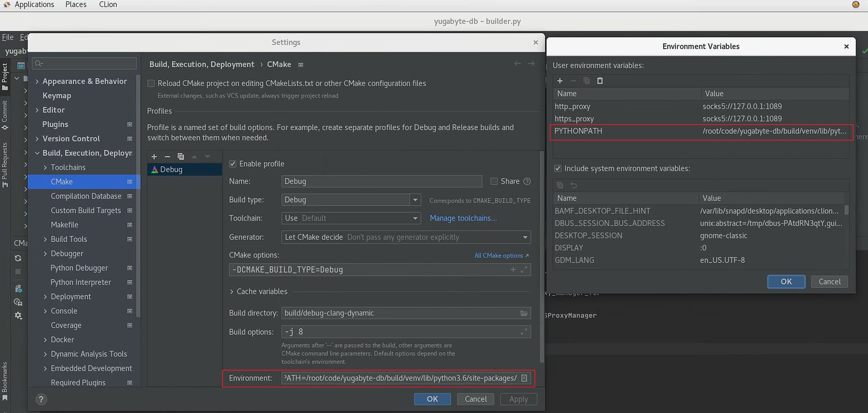Focus the Settings search field
This screenshot has width=868, height=413.
coord(84,63)
